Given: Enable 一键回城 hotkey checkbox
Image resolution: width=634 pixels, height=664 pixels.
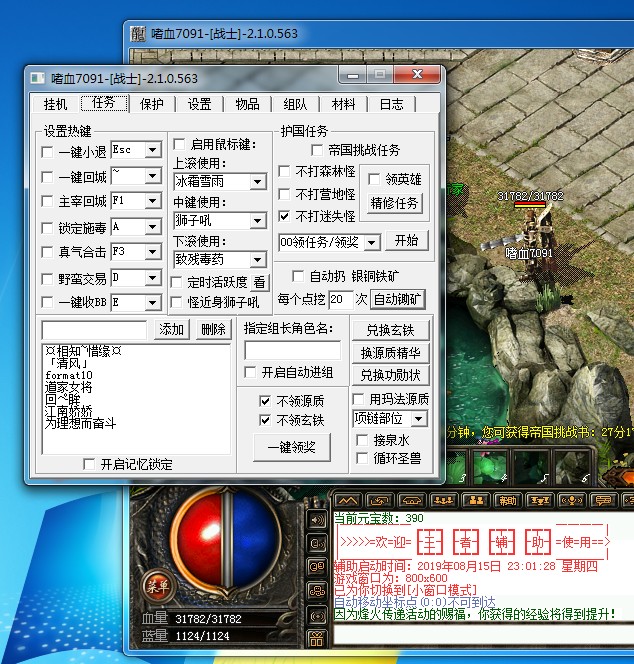Looking at the screenshot, I should [47, 177].
